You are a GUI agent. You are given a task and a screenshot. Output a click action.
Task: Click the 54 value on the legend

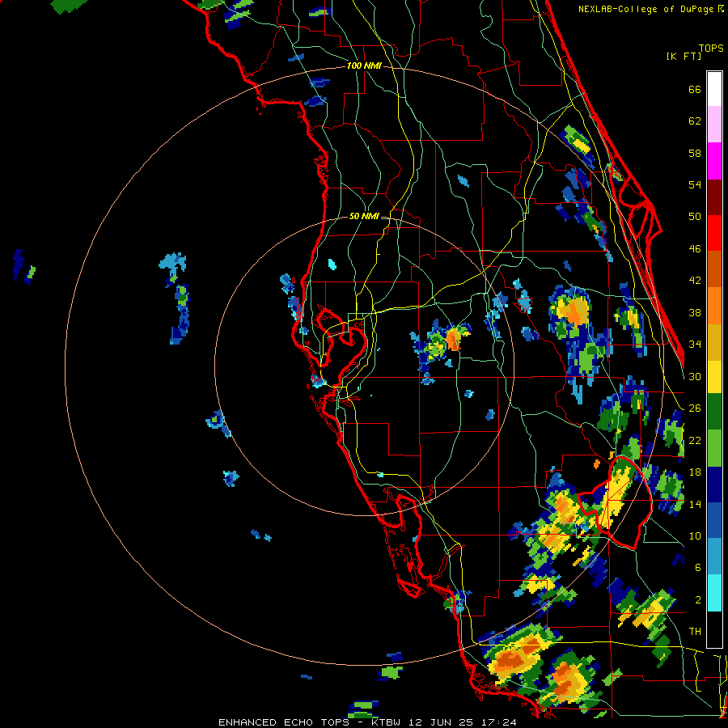(x=695, y=184)
